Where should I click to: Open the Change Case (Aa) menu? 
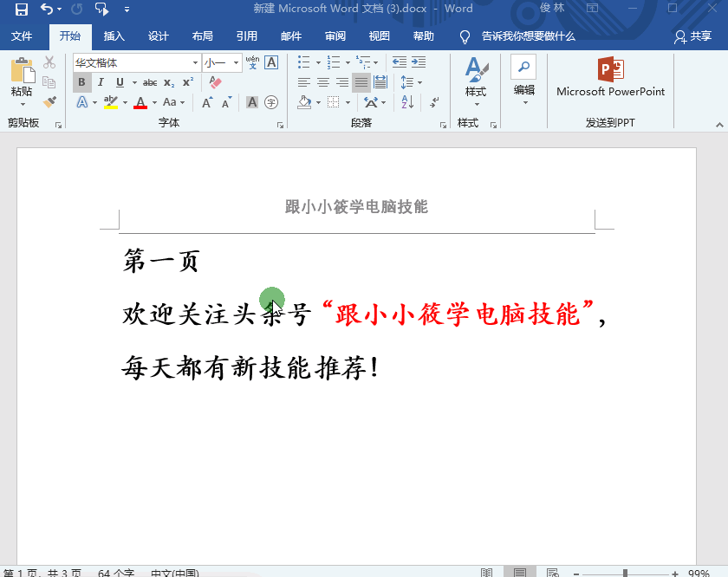tap(173, 102)
